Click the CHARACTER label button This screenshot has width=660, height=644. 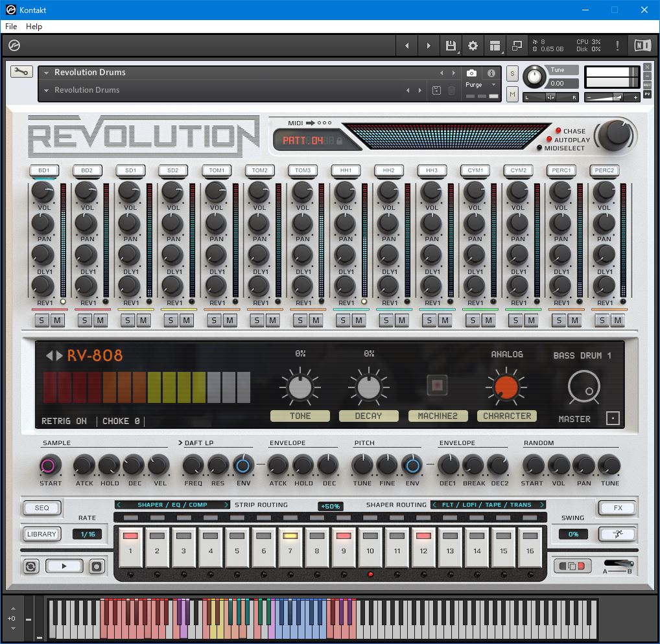tap(507, 415)
